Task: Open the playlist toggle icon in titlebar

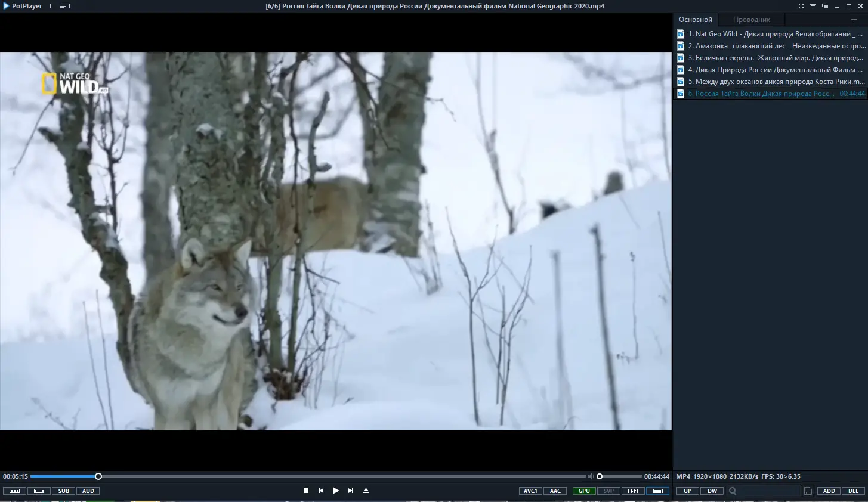Action: coord(64,6)
